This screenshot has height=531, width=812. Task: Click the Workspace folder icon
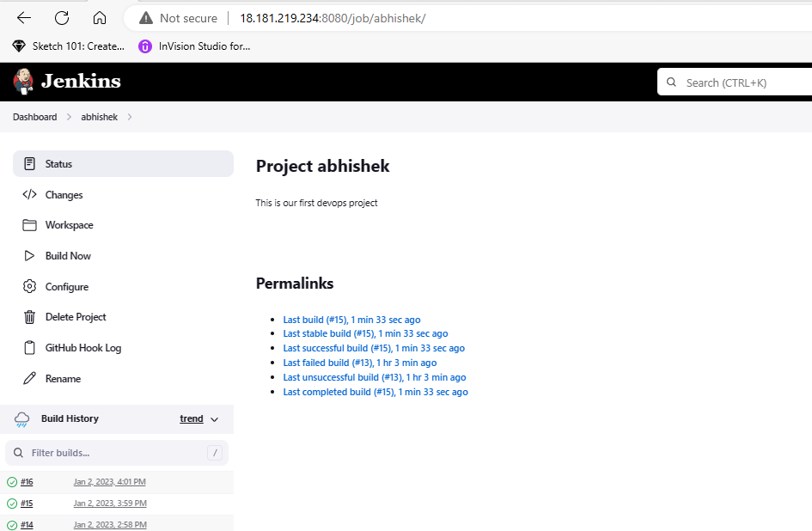[x=29, y=225]
